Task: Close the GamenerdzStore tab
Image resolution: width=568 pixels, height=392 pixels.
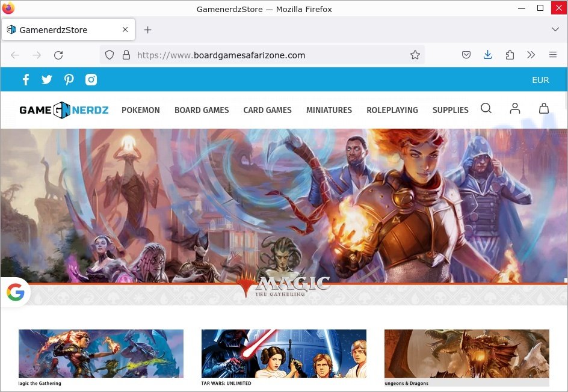Action: click(x=125, y=29)
